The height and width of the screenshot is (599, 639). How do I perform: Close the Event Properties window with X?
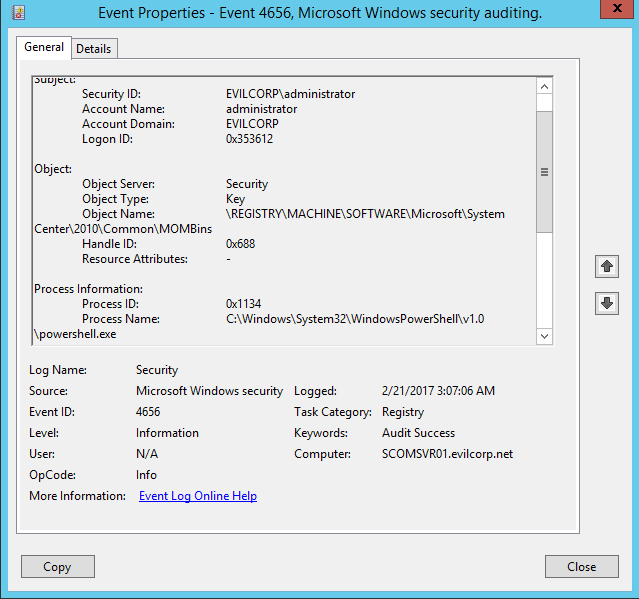pos(610,12)
